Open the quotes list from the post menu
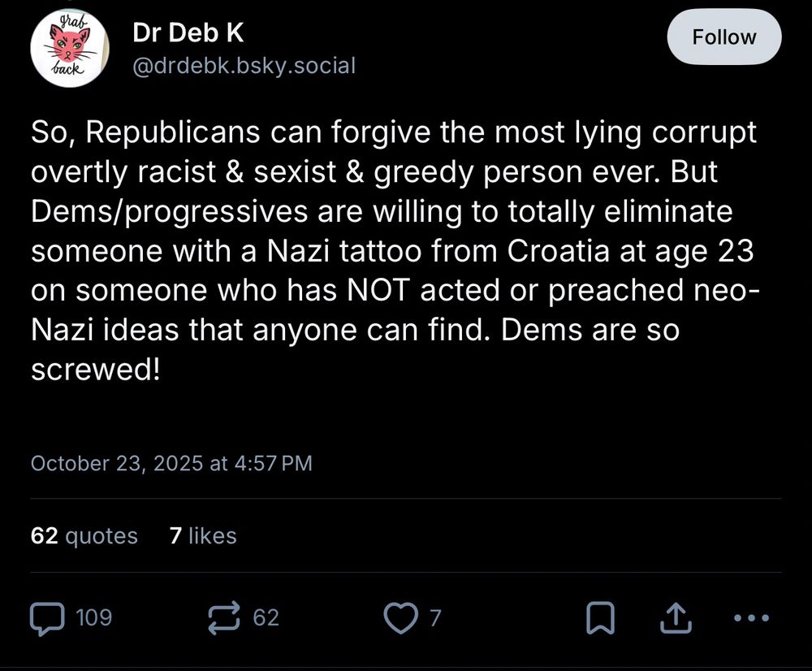812x671 pixels. pos(84,535)
